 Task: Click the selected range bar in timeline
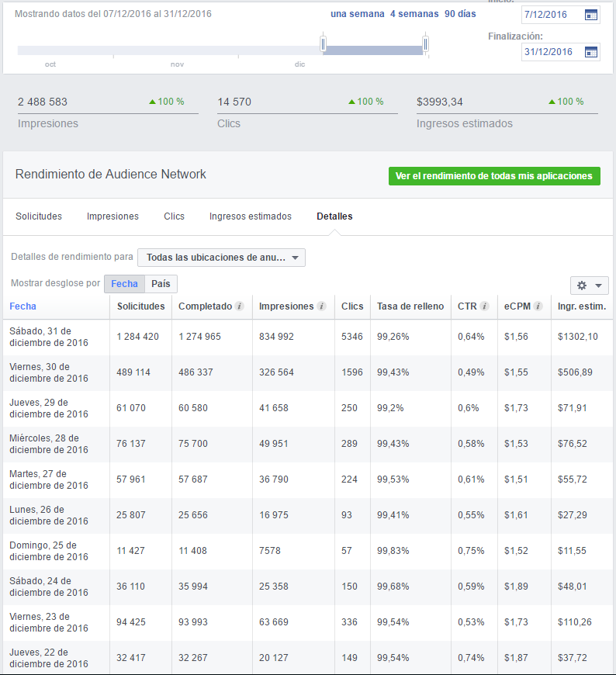tap(374, 50)
